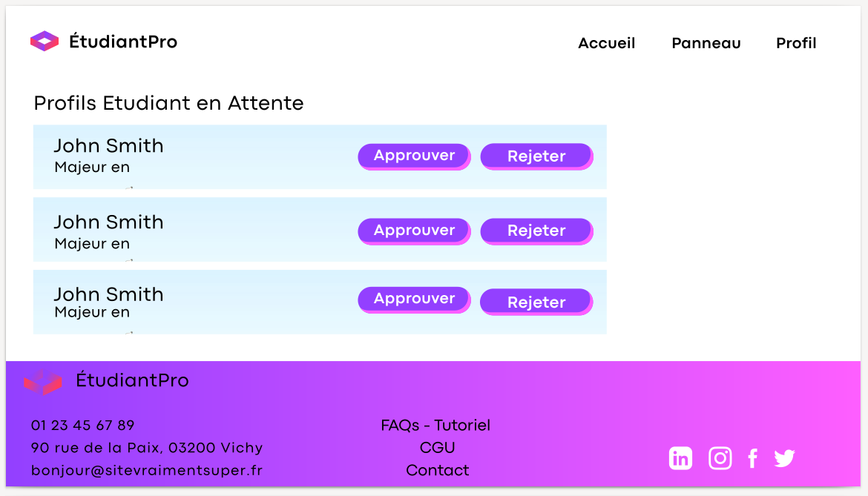Open the Facebook social icon
The image size is (868, 496).
coord(752,458)
